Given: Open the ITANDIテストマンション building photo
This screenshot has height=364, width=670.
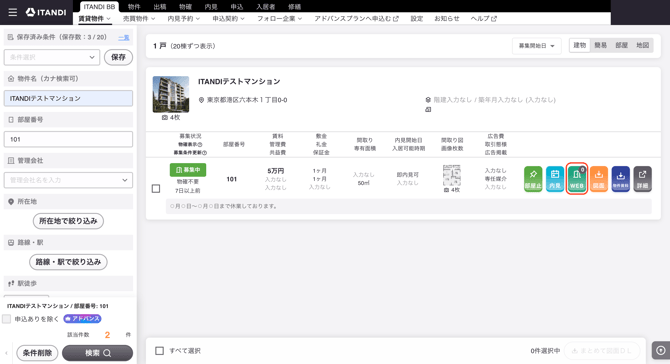Looking at the screenshot, I should click(170, 94).
